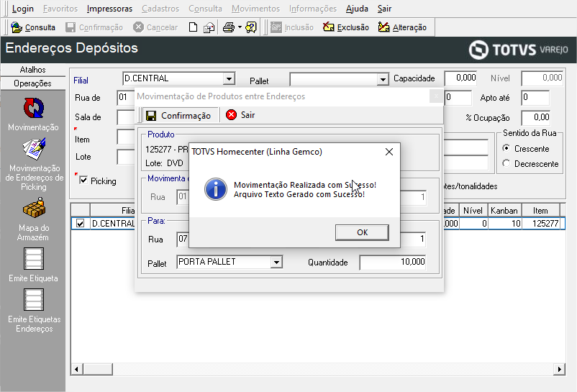Click the copy document icon in toolbar
This screenshot has height=392, width=577.
[209, 27]
